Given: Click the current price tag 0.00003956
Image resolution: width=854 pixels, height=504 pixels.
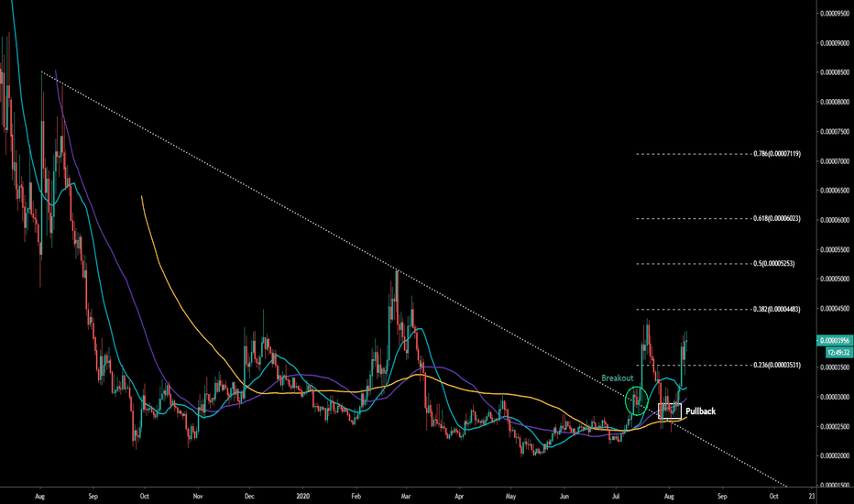Looking at the screenshot, I should tap(835, 341).
